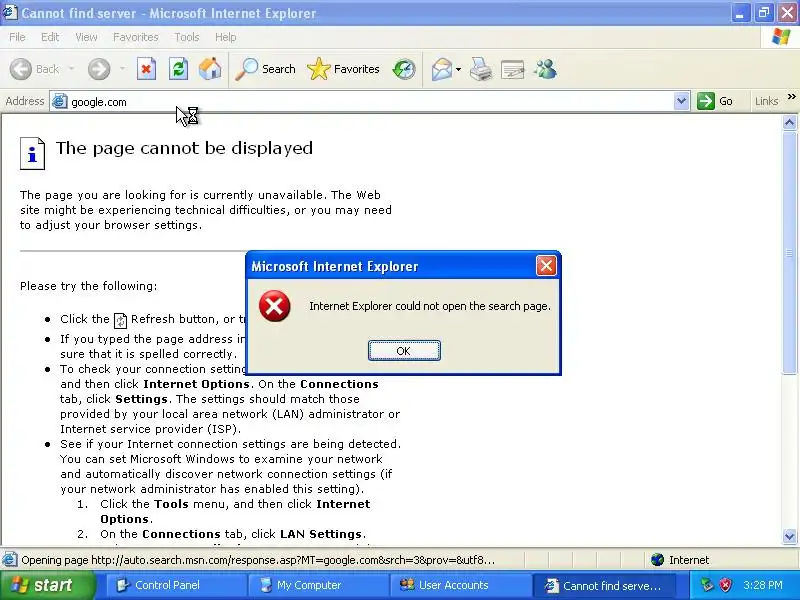The width and height of the screenshot is (800, 600).
Task: Click the Internet zone globe in status bar
Action: click(x=657, y=560)
